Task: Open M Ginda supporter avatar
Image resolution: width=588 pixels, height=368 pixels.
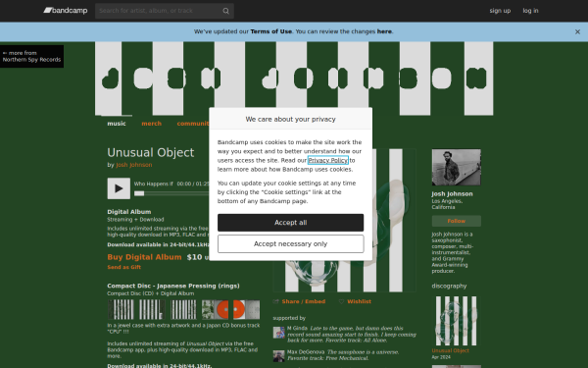Action: pos(278,333)
